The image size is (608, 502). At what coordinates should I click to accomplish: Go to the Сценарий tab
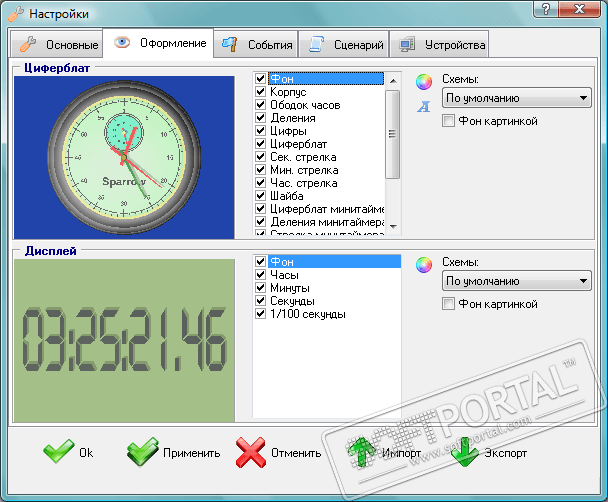point(344,44)
